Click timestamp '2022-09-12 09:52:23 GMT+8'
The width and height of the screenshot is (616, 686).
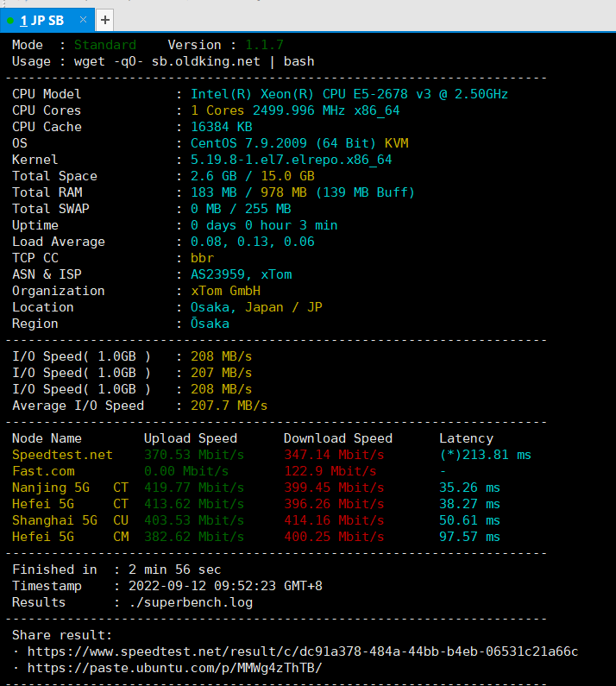[225, 586]
